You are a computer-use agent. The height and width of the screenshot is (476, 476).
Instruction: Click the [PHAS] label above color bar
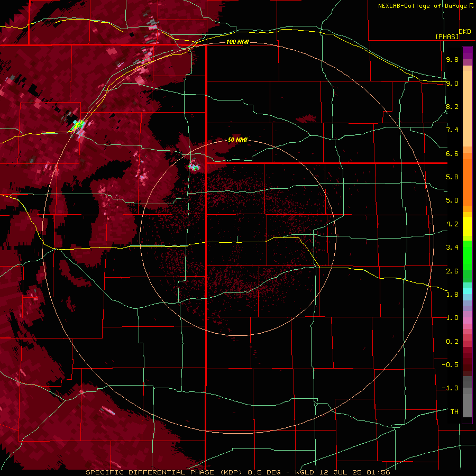pos(447,36)
